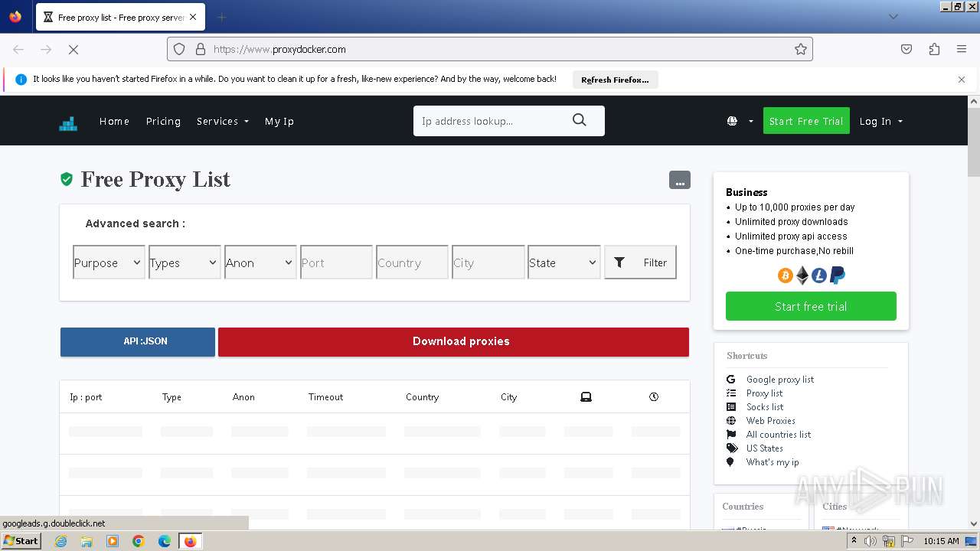Focus the Country filter field
Viewport: 980px width, 551px height.
(412, 262)
